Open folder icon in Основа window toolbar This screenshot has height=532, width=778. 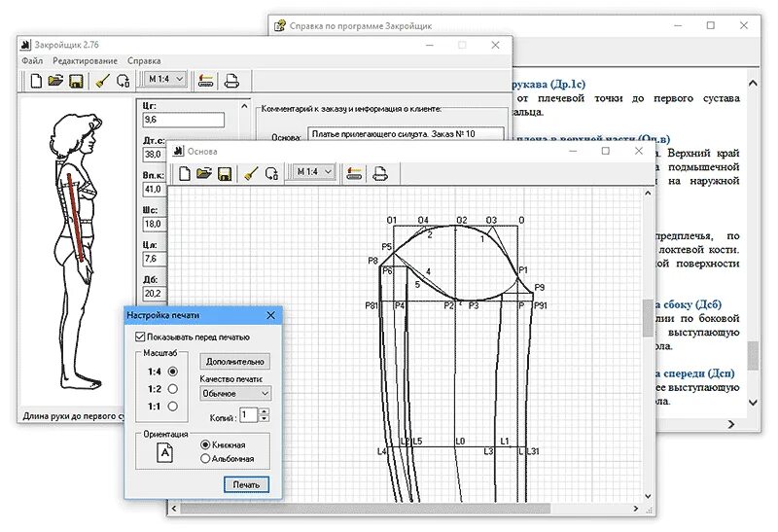[x=204, y=174]
